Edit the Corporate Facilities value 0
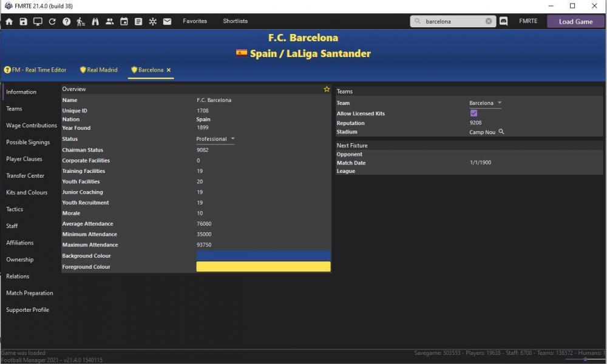This screenshot has height=364, width=607. [198, 161]
